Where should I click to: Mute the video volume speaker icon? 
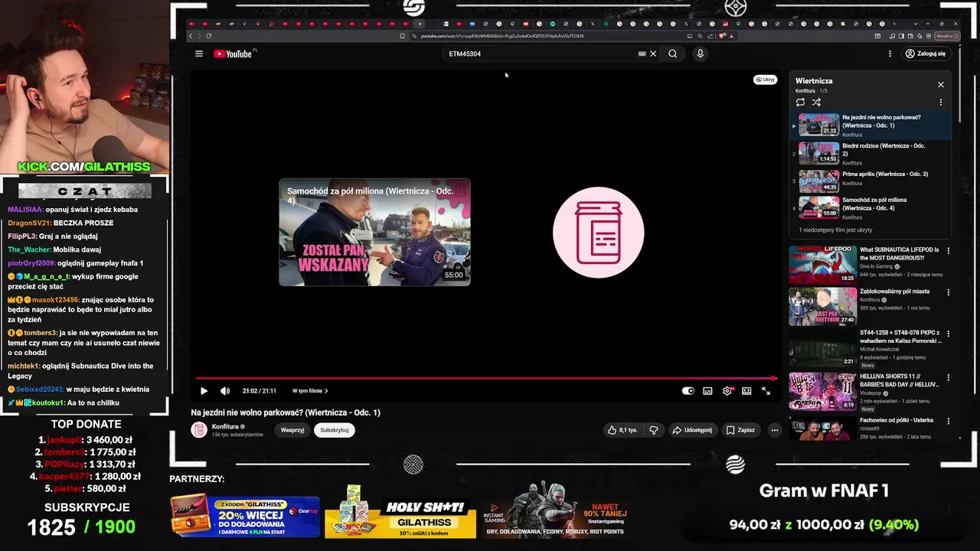(225, 391)
